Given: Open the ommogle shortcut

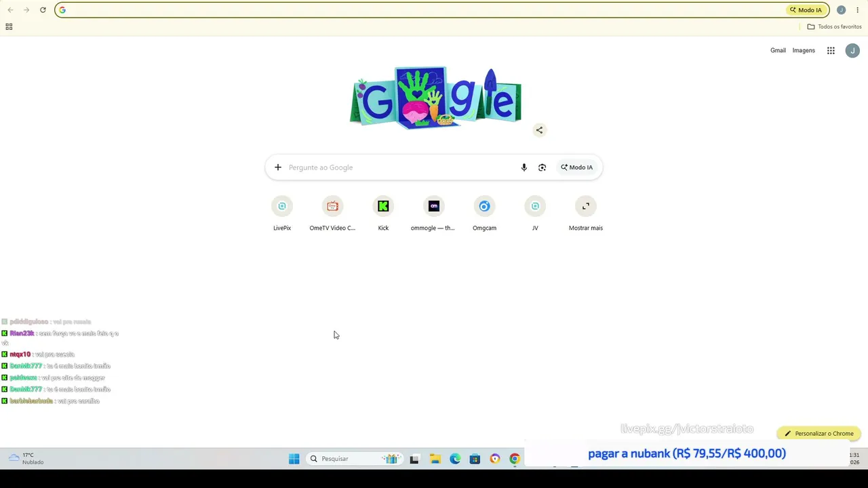Looking at the screenshot, I should click(433, 213).
